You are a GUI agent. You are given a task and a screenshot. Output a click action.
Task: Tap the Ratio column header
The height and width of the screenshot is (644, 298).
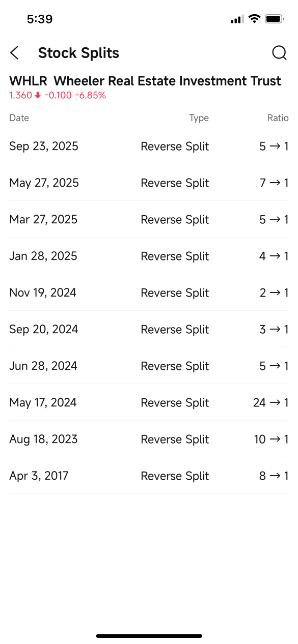[x=278, y=118]
